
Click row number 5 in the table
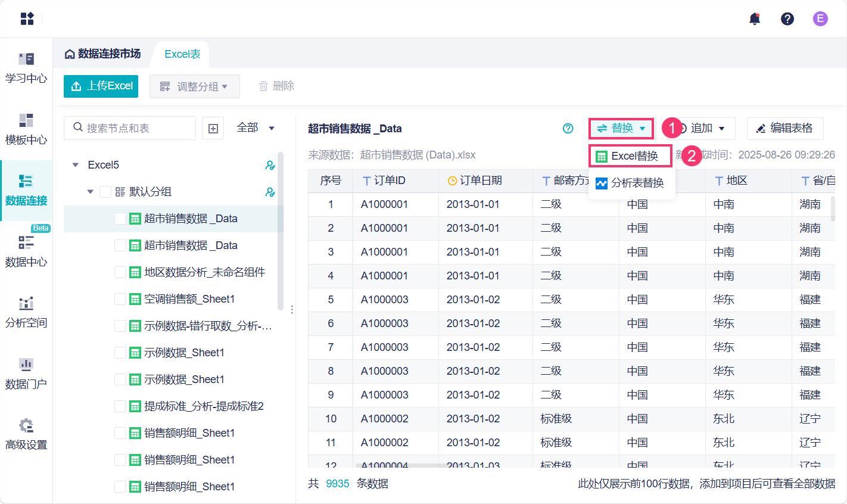[331, 300]
